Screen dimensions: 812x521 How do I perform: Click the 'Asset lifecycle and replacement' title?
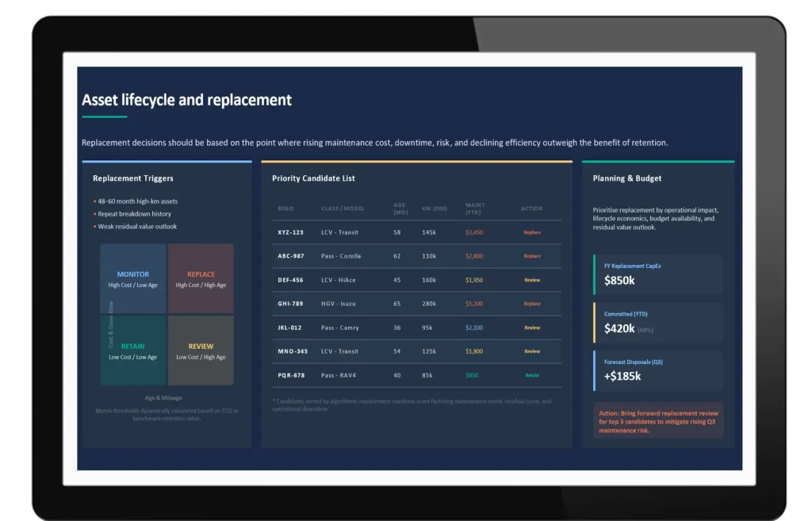186,100
